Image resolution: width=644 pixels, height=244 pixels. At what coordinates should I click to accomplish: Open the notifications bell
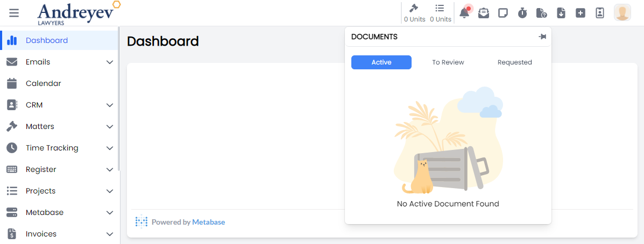tap(464, 13)
